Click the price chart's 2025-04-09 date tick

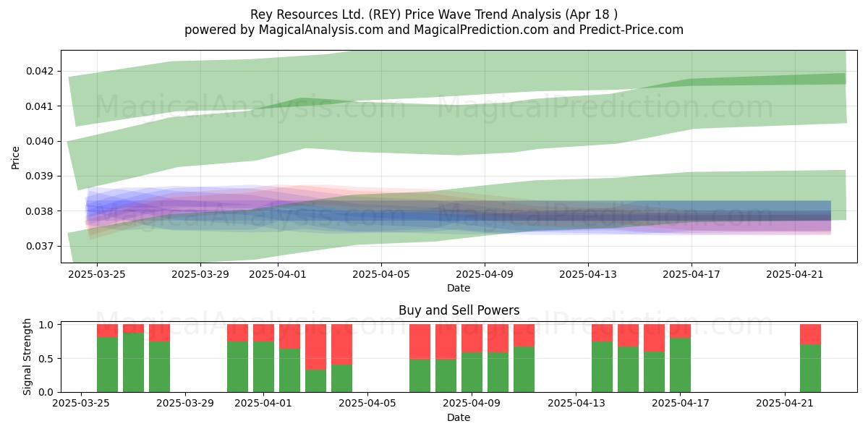coord(485,274)
